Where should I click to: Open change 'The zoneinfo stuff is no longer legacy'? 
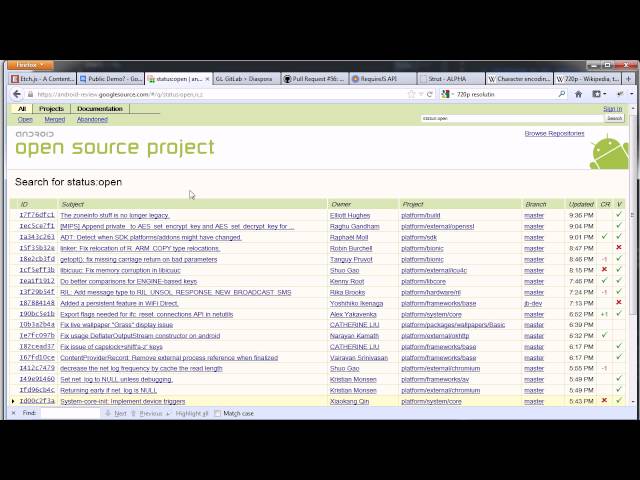115,215
